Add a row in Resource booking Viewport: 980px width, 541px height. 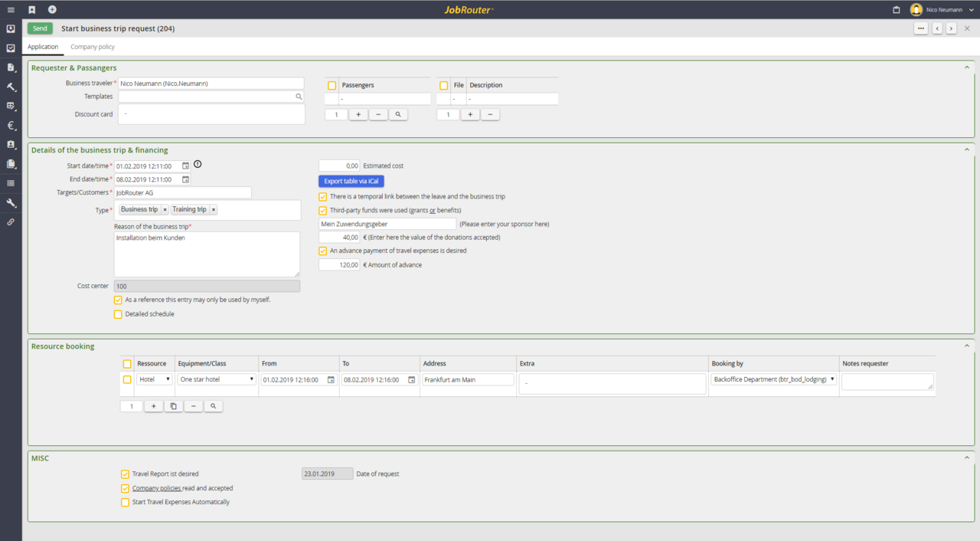[x=154, y=406]
